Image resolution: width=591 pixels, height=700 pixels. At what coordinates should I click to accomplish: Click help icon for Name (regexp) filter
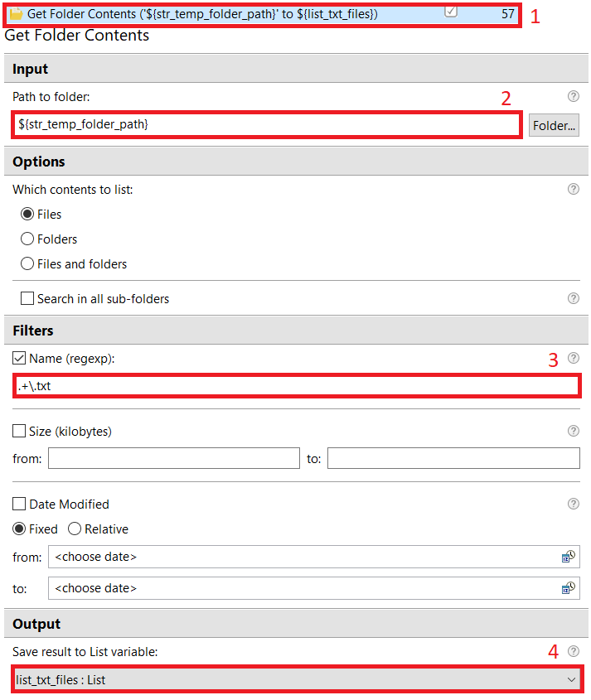point(573,358)
